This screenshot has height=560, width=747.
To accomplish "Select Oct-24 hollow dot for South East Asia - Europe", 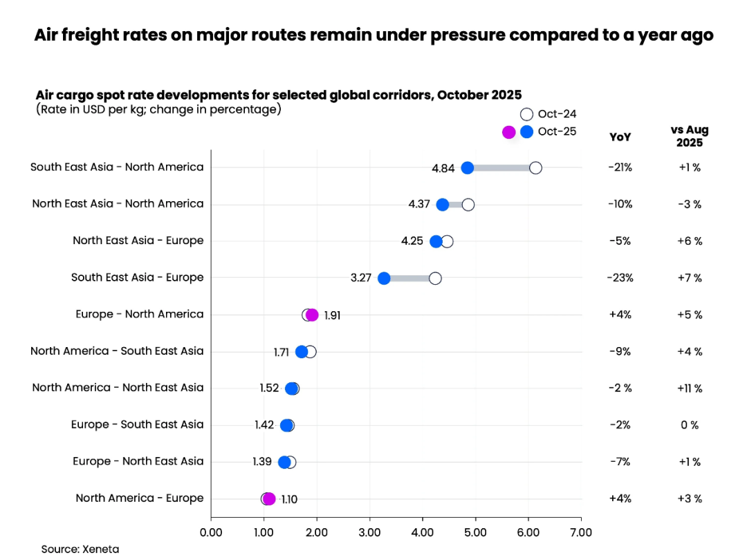I will click(435, 278).
